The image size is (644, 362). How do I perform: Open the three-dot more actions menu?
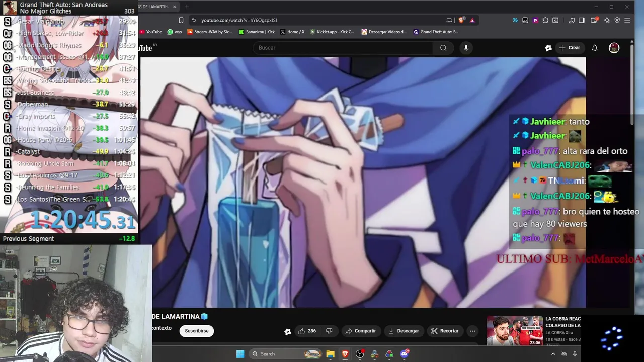(472, 331)
